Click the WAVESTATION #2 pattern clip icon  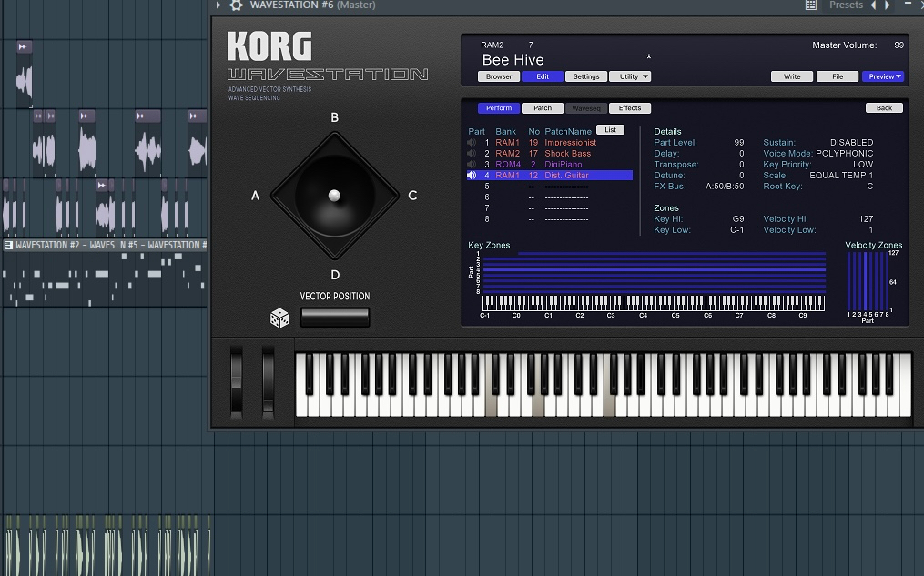point(9,245)
